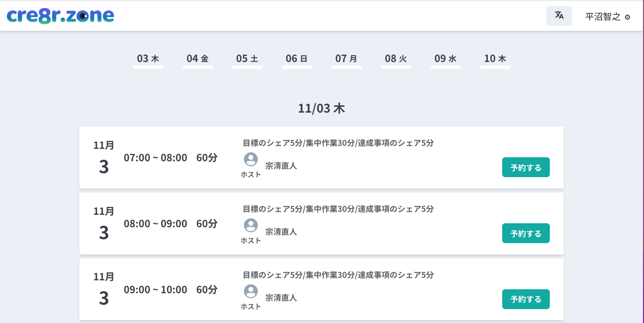Select the 08 火 date tab
Screen dimensions: 644x323
[x=396, y=59]
